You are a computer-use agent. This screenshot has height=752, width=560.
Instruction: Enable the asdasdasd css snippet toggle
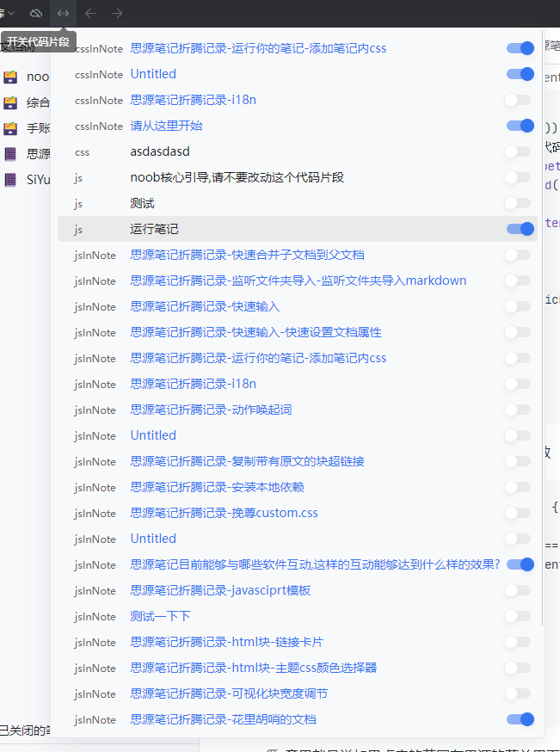[518, 151]
